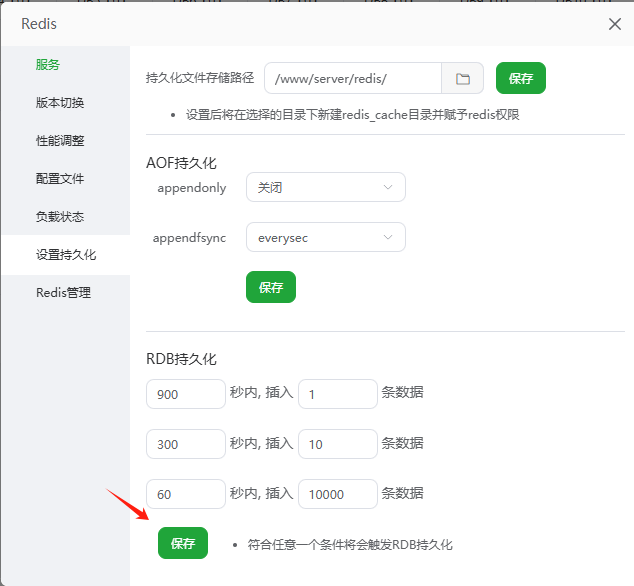The height and width of the screenshot is (586, 634).
Task: Select the 设置持久化 tab
Action: point(66,255)
